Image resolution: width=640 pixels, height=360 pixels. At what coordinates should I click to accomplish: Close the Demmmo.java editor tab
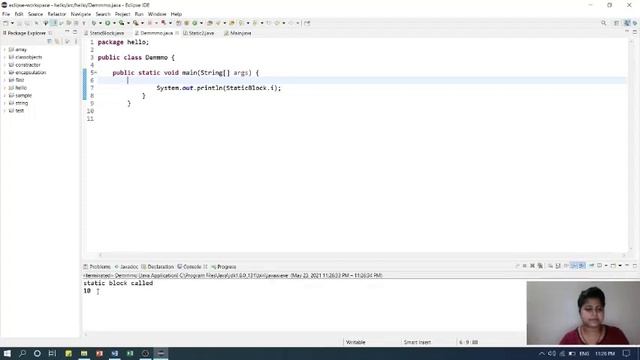[177, 33]
